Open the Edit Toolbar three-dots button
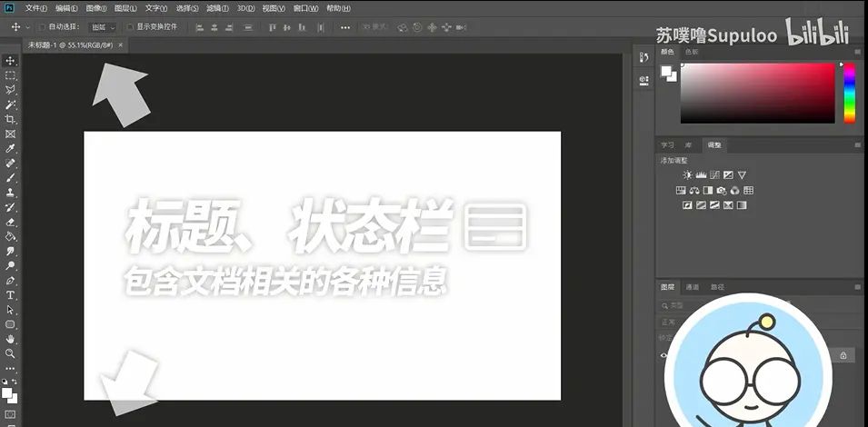 (10, 368)
